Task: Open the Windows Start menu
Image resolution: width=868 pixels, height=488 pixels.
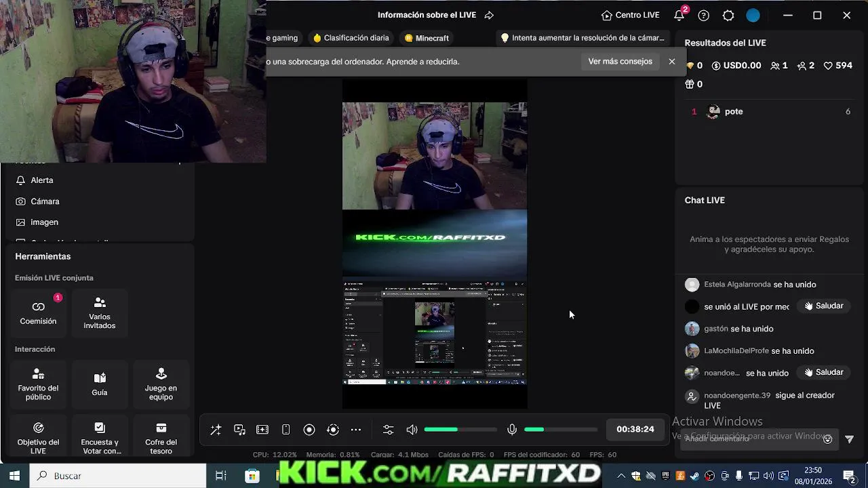Action: click(14, 476)
